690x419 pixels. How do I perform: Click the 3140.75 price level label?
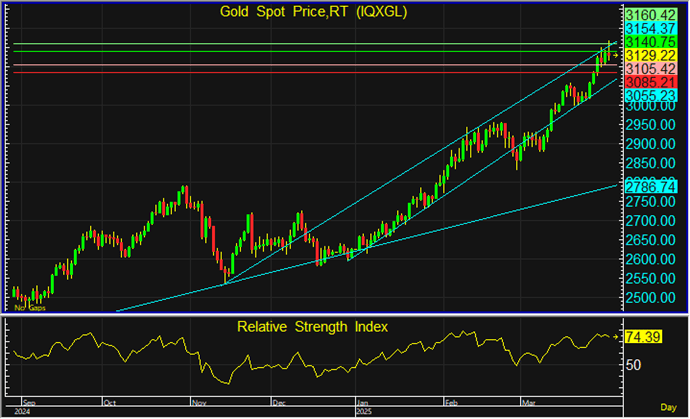[x=648, y=42]
